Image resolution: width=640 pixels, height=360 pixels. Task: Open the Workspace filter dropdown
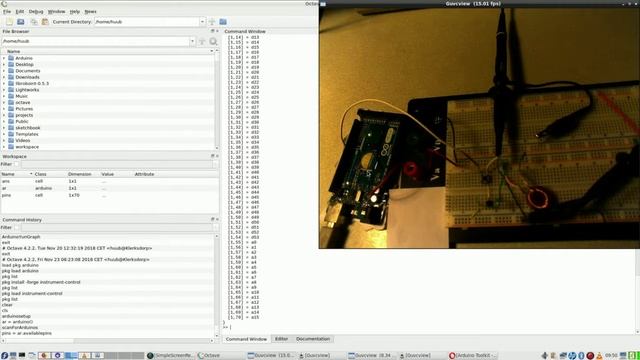pos(215,164)
